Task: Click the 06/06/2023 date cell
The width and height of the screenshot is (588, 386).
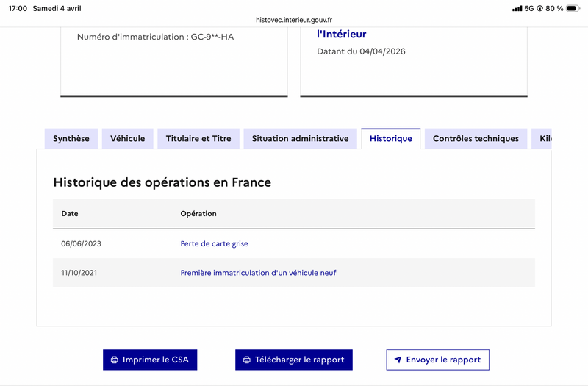Action: tap(79, 243)
